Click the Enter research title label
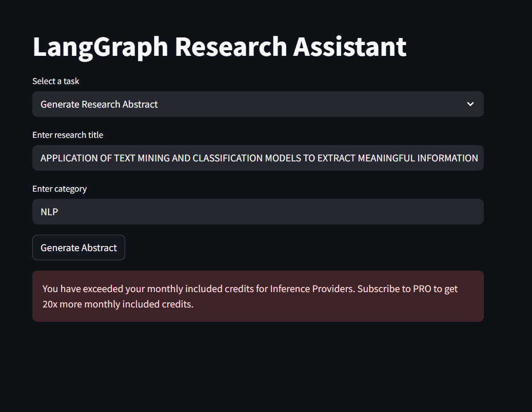The image size is (532, 412). (68, 135)
